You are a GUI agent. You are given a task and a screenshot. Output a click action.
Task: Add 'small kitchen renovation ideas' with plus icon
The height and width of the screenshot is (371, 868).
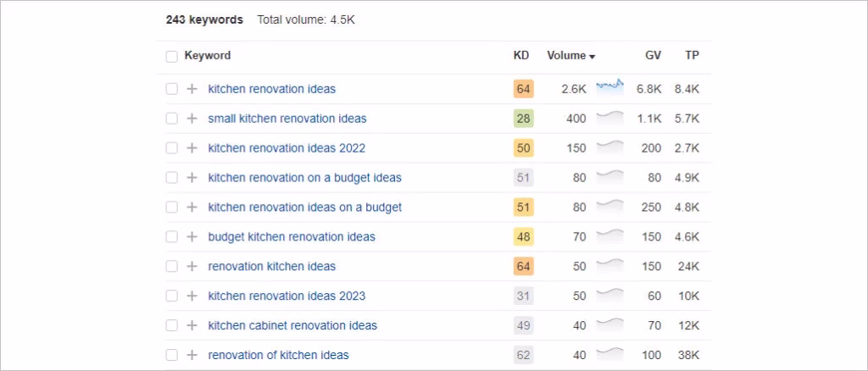coord(192,119)
